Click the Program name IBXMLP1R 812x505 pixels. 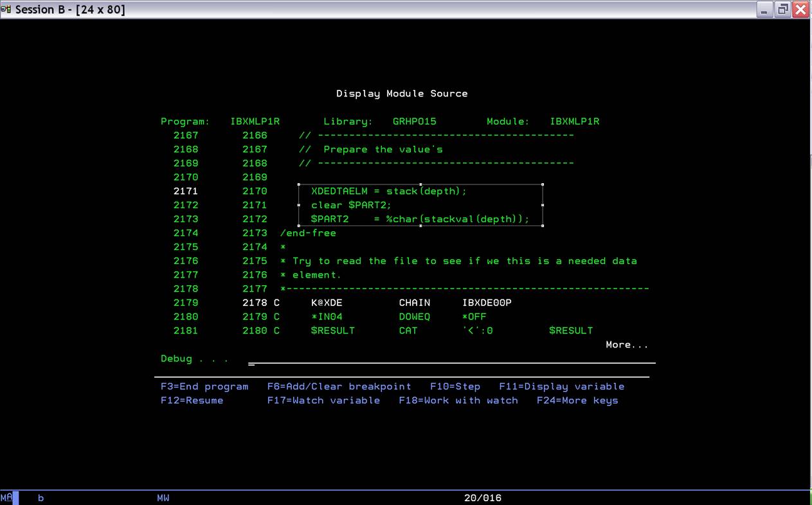coord(255,121)
